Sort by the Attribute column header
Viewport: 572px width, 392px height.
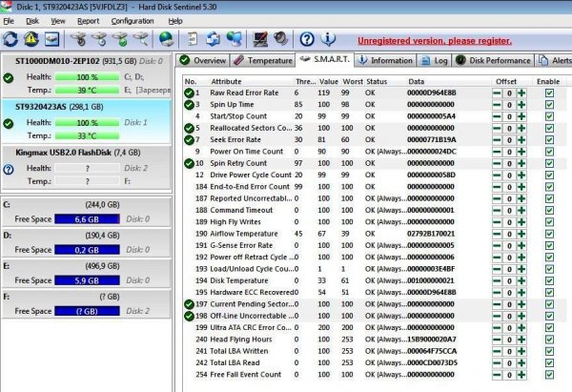pyautogui.click(x=226, y=81)
